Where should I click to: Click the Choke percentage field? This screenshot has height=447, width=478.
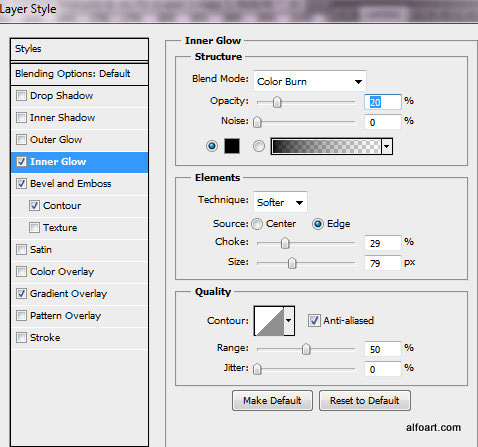tap(383, 243)
